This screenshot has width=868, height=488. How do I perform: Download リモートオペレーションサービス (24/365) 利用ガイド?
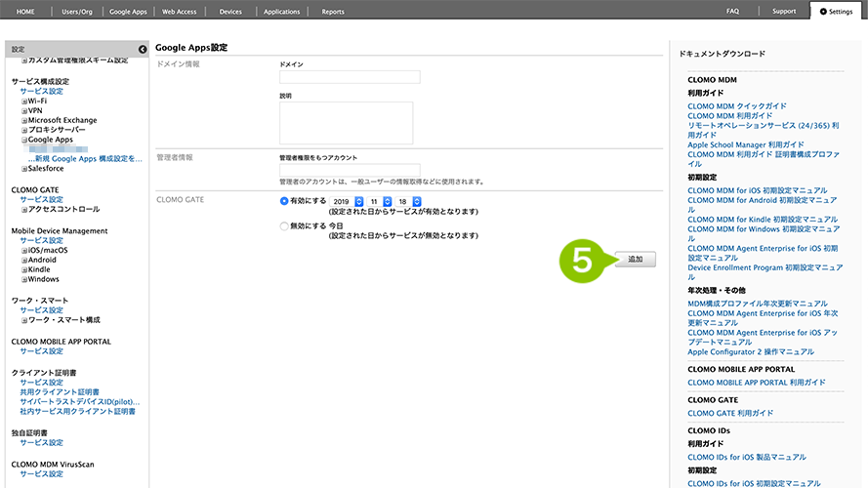(764, 130)
